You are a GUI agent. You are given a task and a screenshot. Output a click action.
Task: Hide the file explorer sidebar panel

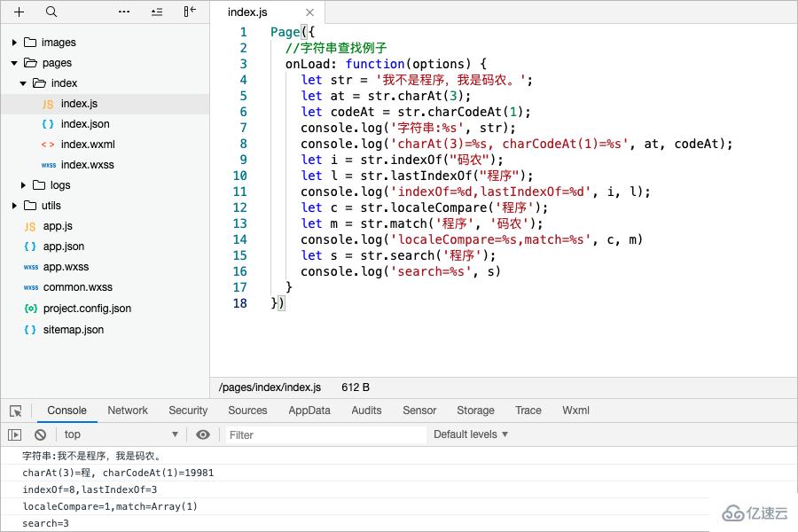tap(190, 12)
